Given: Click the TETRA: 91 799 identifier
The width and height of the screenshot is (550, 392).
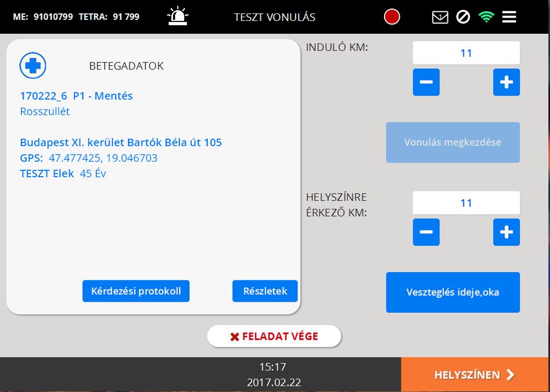Looking at the screenshot, I should (x=109, y=17).
